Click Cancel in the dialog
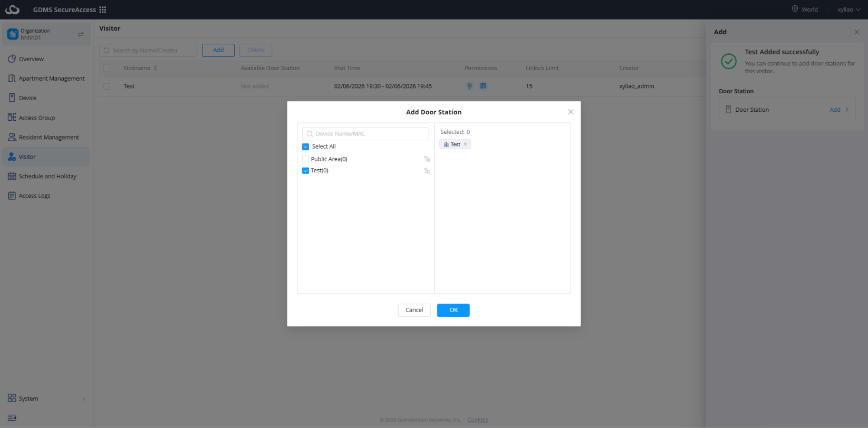Screen dimensions: 868x428 pos(414,310)
